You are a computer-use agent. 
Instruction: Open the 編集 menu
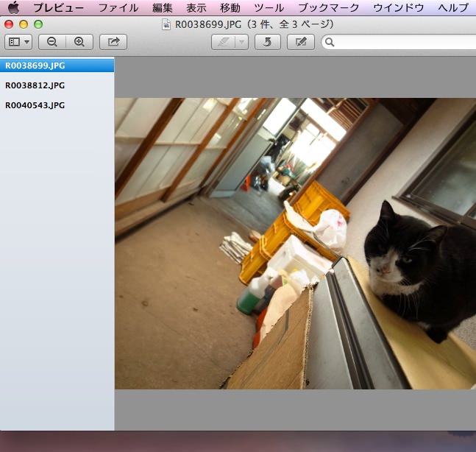coord(163,7)
